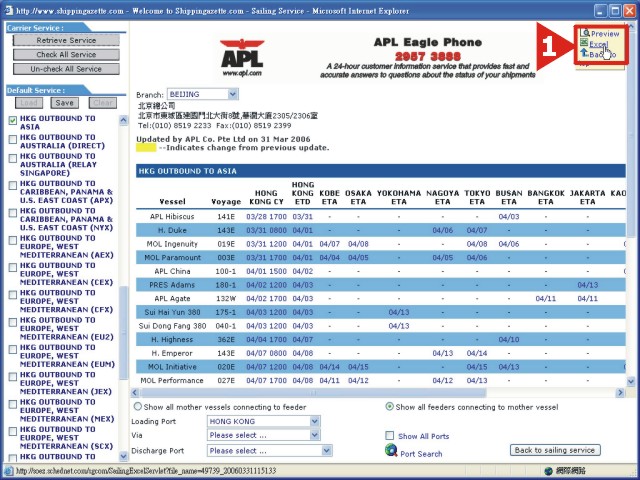Image resolution: width=640 pixels, height=480 pixels.
Task: Click the MOL Performance vessel name
Action: (x=172, y=380)
